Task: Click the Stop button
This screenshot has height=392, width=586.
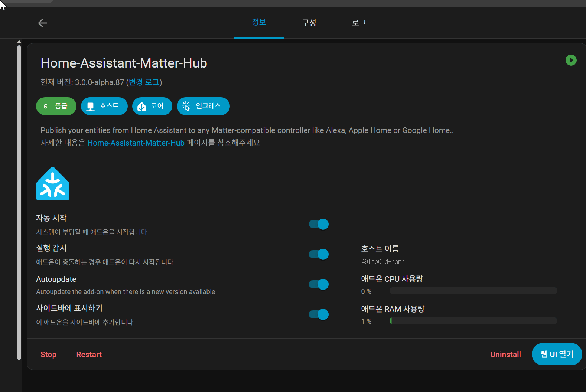Action: (49, 355)
